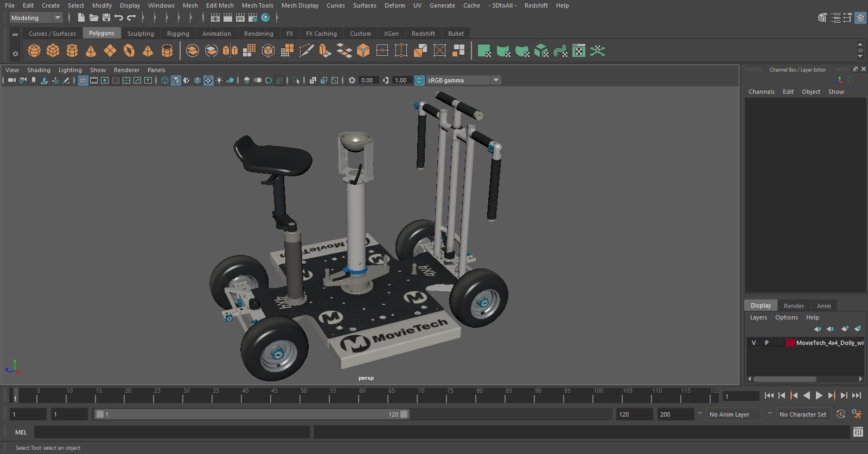Toggle use all lights in viewport
This screenshot has height=454, width=868.
coord(219,80)
